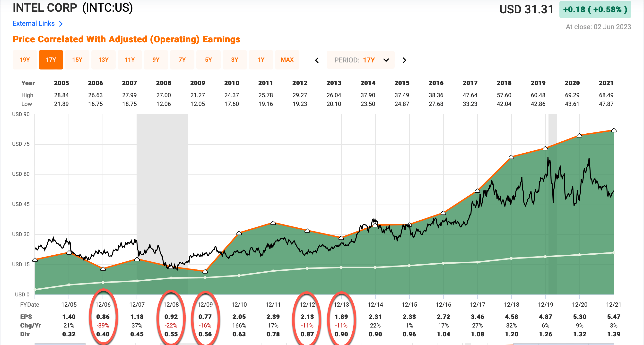Switch to the 15Y period tab
The image size is (644, 345).
click(77, 60)
